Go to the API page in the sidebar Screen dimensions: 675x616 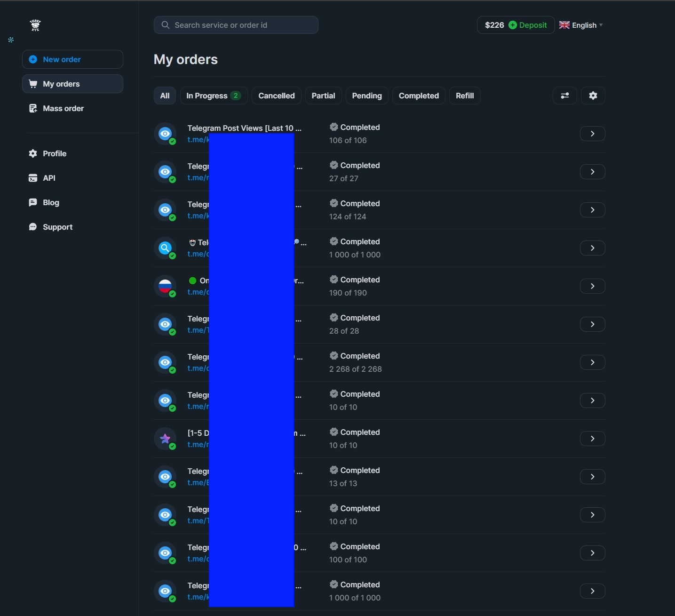pos(49,178)
